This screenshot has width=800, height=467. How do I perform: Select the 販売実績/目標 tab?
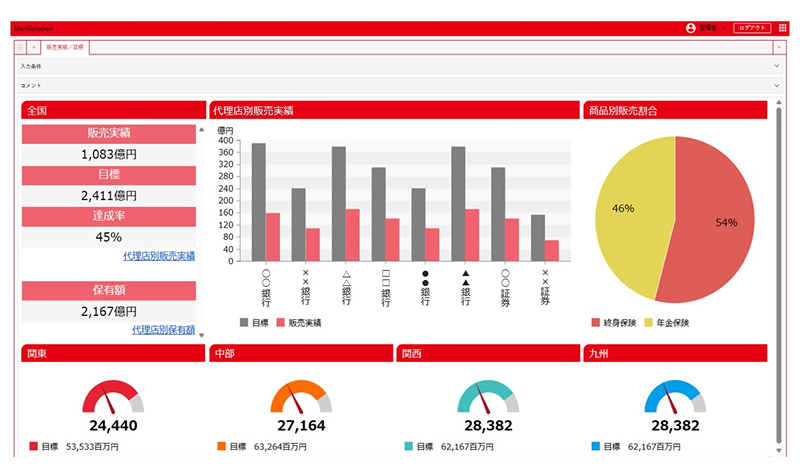click(66, 47)
